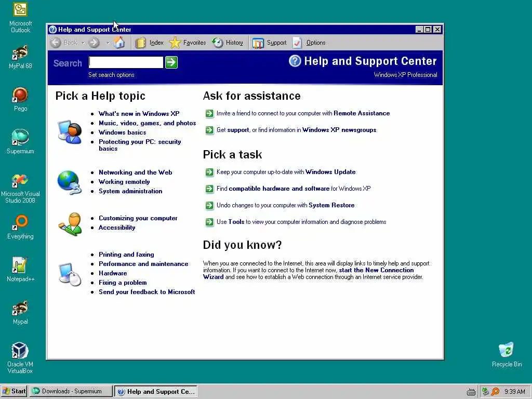Viewport: 532px width, 399px height.
Task: Open the Support toolbar button
Action: click(270, 43)
